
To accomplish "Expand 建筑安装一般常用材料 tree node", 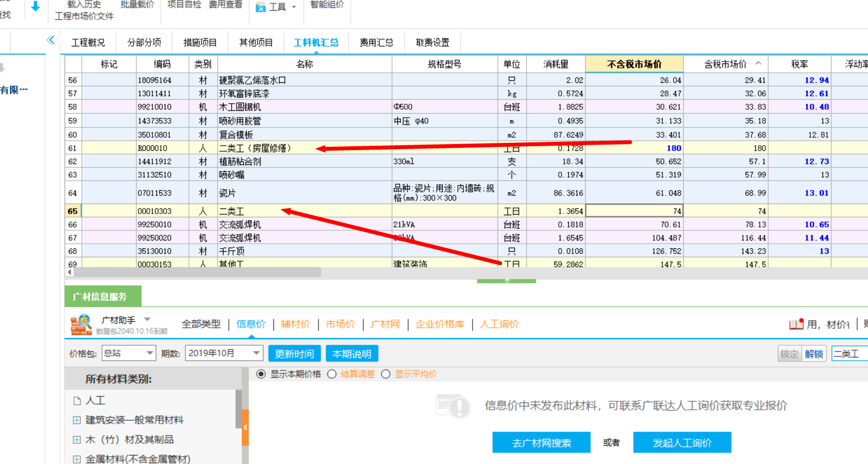I will click(77, 420).
